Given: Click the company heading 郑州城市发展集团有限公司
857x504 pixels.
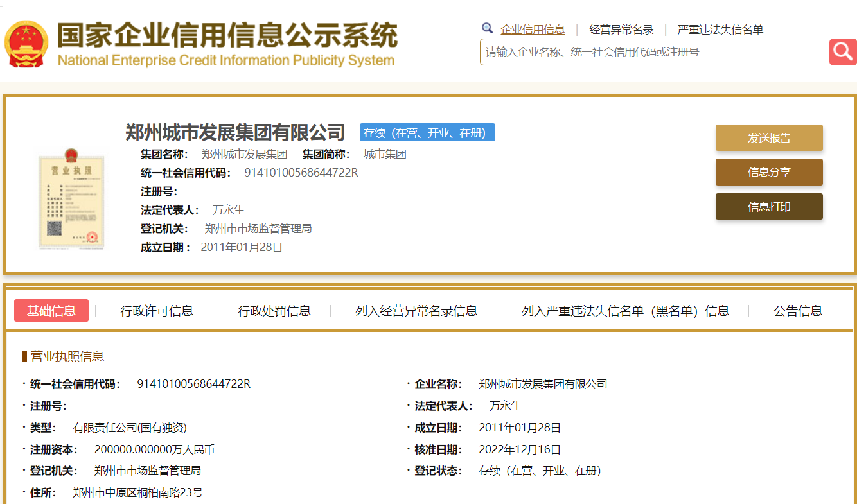Looking at the screenshot, I should (235, 132).
